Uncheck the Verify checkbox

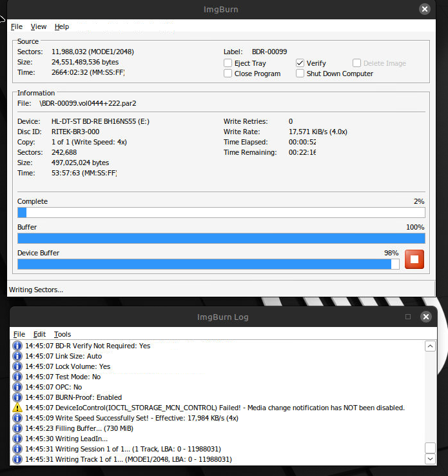300,63
